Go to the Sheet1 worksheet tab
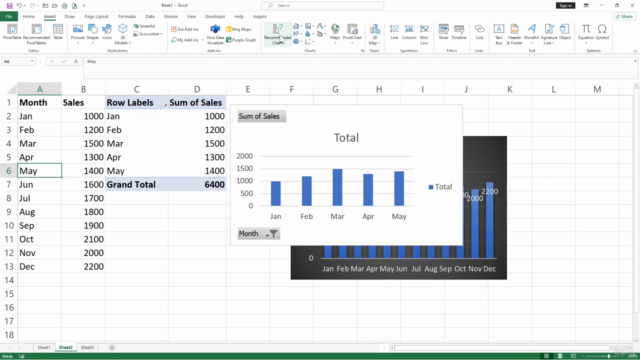This screenshot has width=640, height=360. click(44, 348)
